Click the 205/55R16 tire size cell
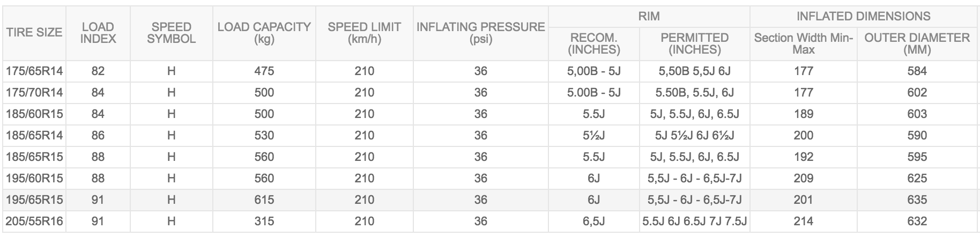Viewport: 980px width, 236px height. pyautogui.click(x=34, y=221)
